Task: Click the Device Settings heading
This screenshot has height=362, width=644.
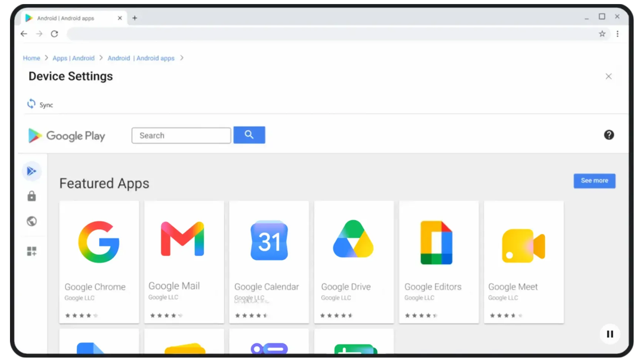Action: click(x=71, y=76)
